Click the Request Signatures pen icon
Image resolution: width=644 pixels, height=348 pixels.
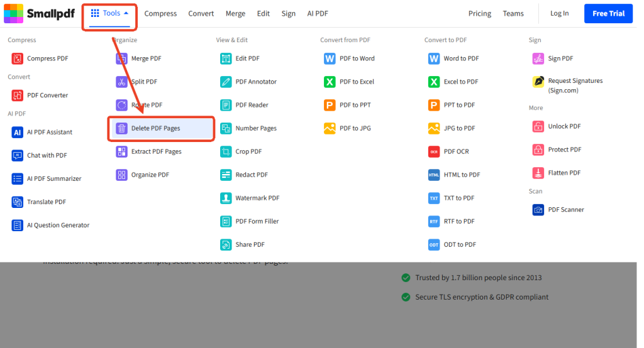pyautogui.click(x=538, y=82)
